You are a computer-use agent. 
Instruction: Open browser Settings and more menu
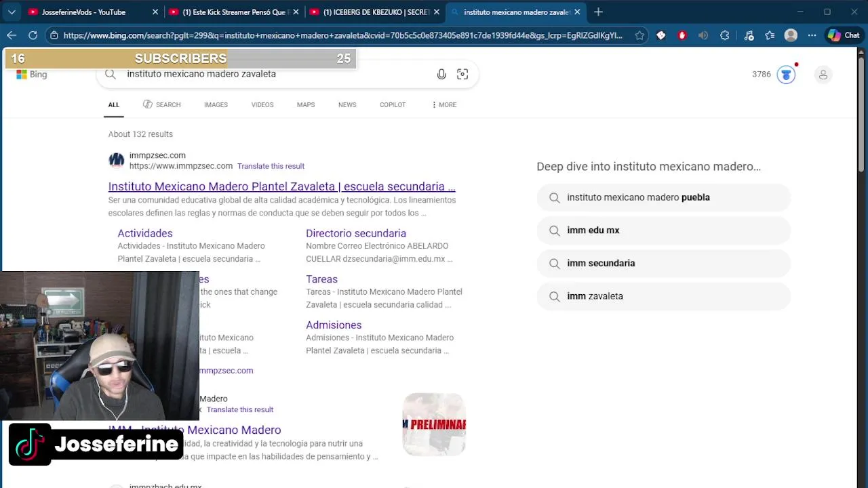coord(812,35)
